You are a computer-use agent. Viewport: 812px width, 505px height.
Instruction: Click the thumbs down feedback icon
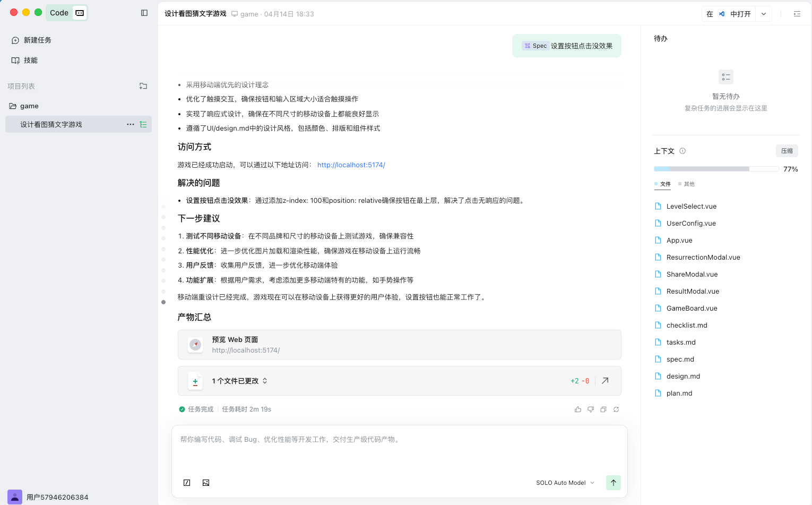point(591,409)
